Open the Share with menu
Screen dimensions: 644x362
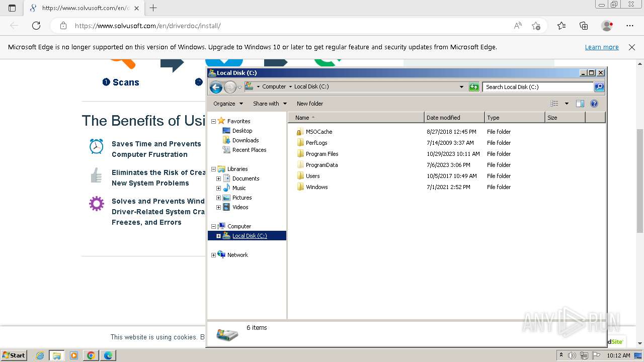coord(270,104)
